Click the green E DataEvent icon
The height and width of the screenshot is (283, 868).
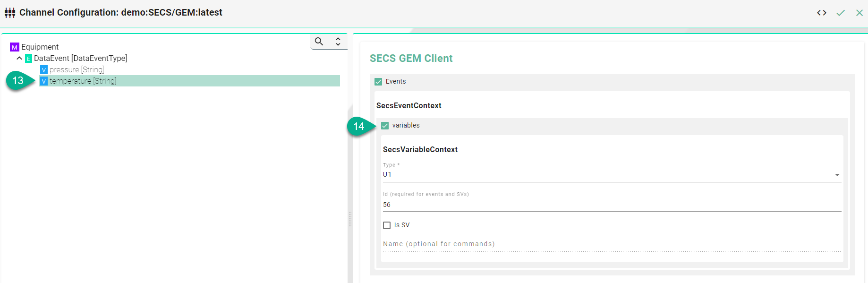(x=28, y=59)
